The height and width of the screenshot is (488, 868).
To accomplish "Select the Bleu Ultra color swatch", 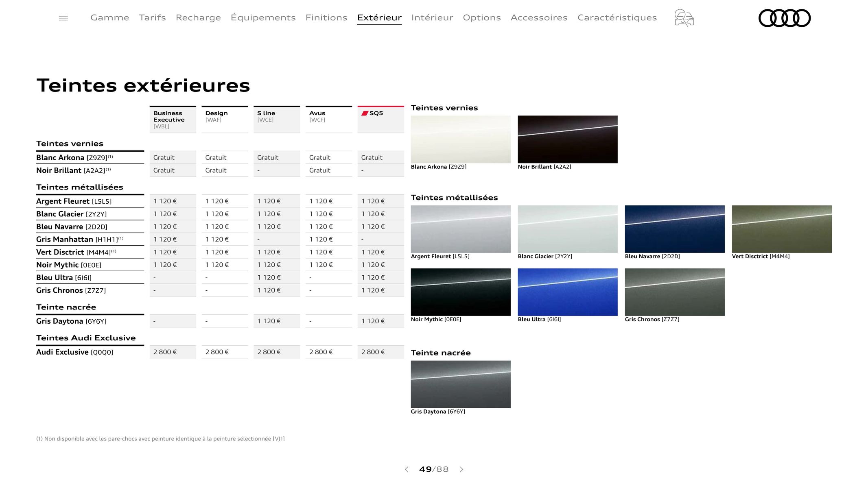I will click(x=568, y=292).
